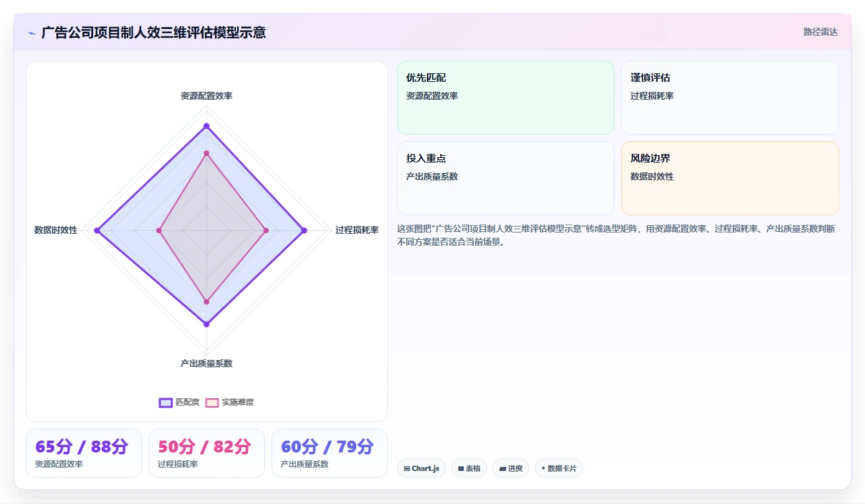Click the 进度 tag chip
The width and height of the screenshot is (865, 504).
pyautogui.click(x=511, y=468)
